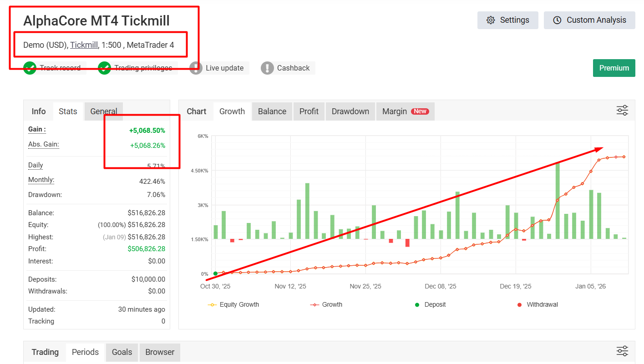This screenshot has width=644, height=364.
Task: Click the Profit value $506,826.28
Action: pos(147,249)
